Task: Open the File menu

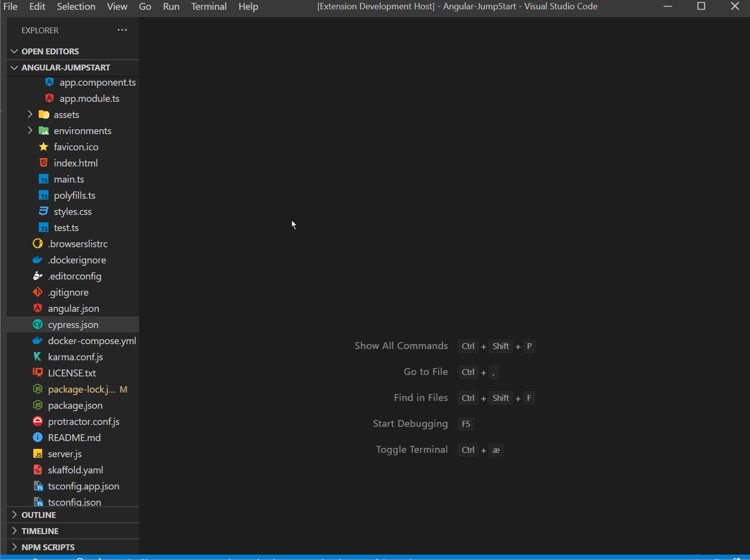Action: click(10, 6)
